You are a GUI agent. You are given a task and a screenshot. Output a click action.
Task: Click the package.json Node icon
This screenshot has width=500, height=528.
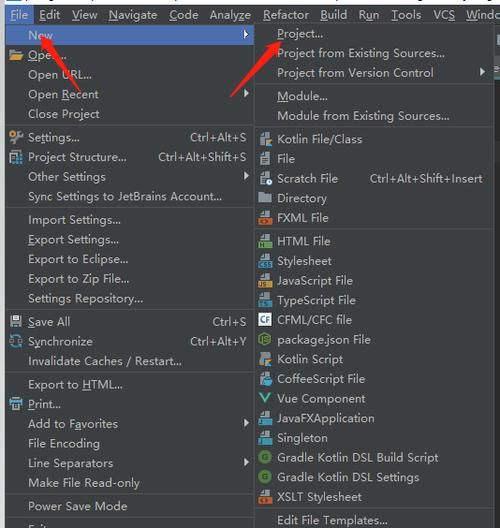[x=265, y=339]
